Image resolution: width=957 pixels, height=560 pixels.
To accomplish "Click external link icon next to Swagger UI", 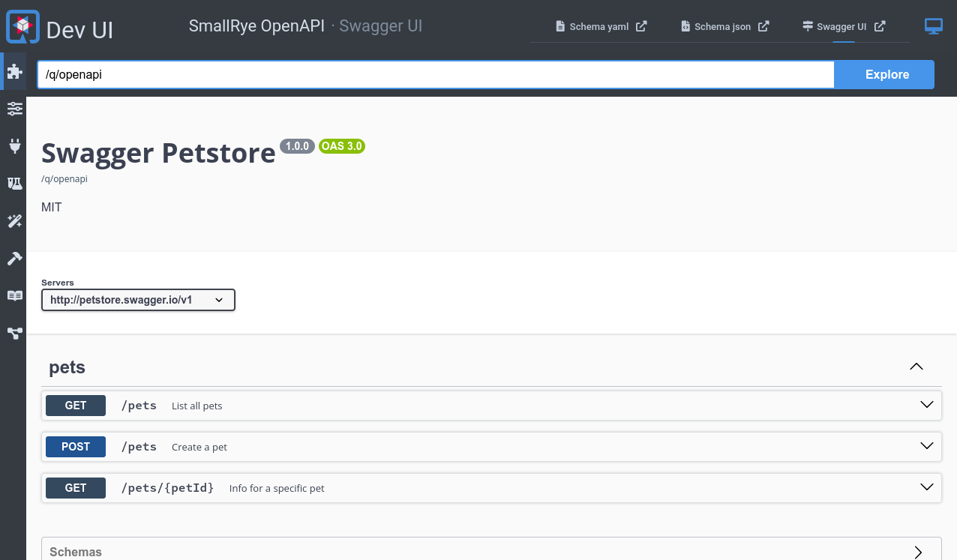I will tap(880, 26).
